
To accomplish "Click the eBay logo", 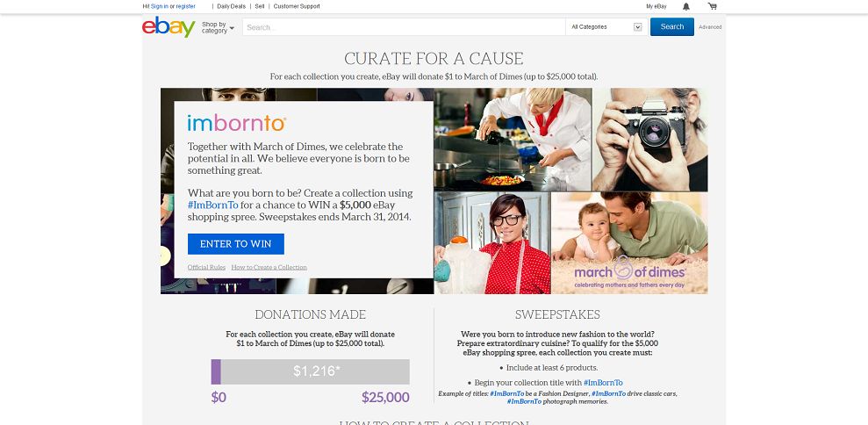I will [x=169, y=27].
